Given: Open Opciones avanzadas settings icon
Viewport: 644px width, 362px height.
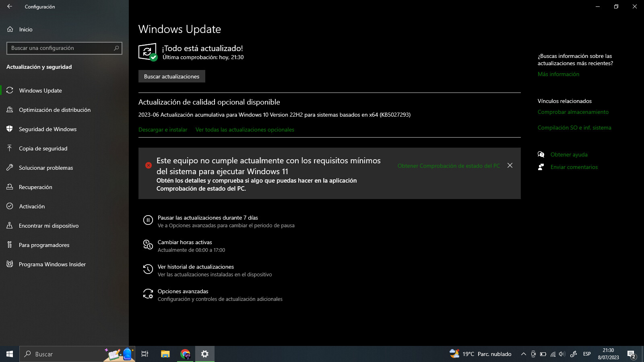Looking at the screenshot, I should 148,294.
